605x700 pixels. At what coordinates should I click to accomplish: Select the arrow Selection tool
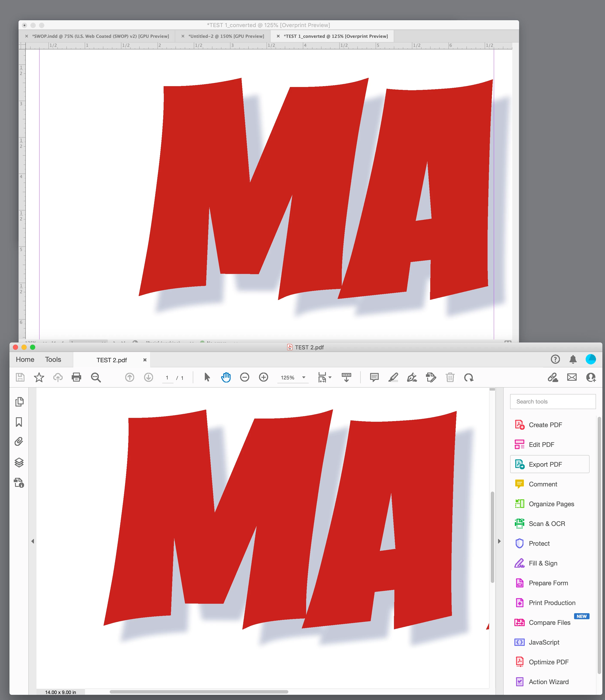tap(207, 377)
